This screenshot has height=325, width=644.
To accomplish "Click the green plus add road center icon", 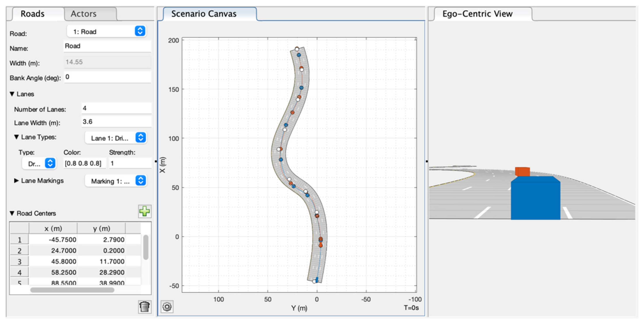I will tap(144, 211).
